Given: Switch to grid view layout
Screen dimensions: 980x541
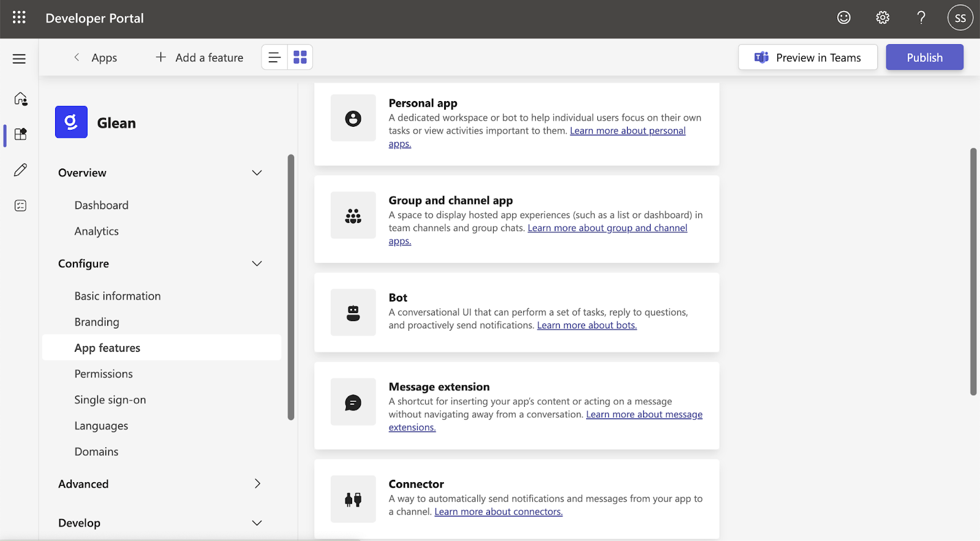Looking at the screenshot, I should [x=300, y=58].
